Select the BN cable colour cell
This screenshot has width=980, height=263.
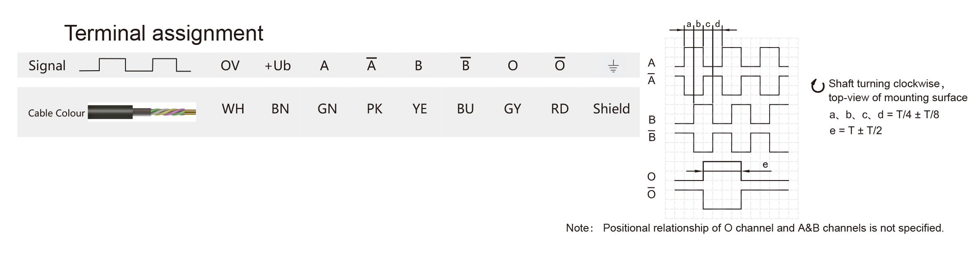[280, 109]
